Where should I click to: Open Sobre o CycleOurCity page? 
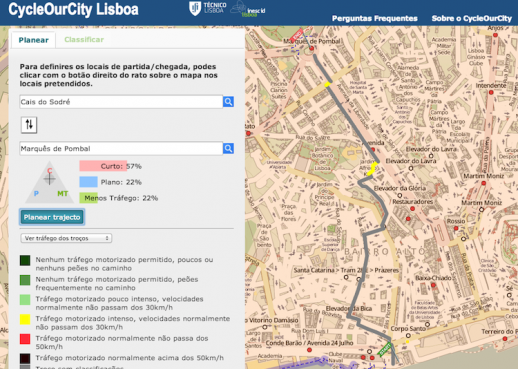[x=472, y=18]
